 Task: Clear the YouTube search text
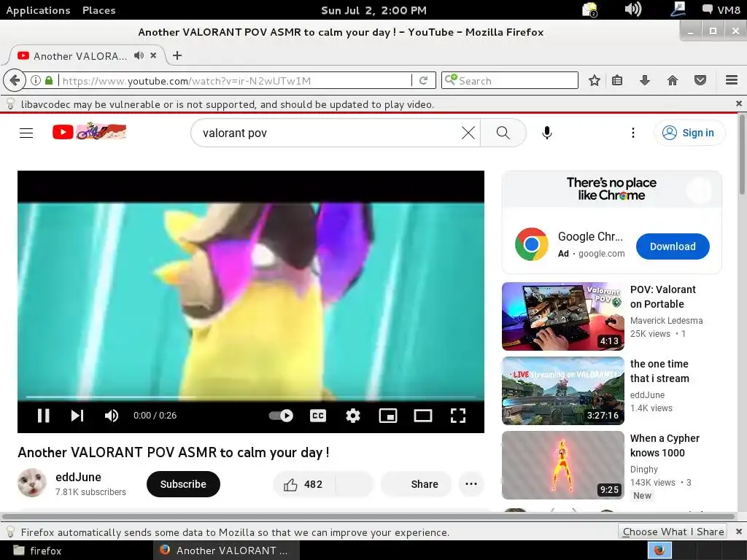(x=468, y=133)
